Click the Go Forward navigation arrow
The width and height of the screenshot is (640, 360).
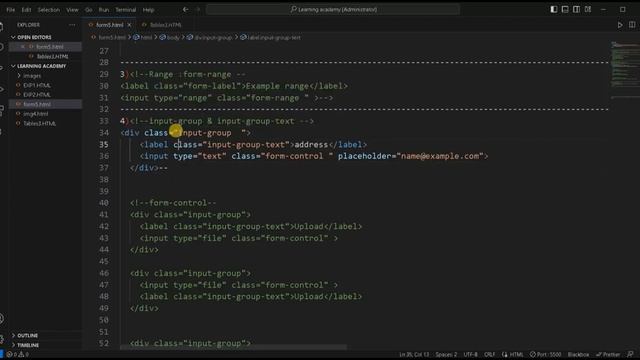pos(198,9)
